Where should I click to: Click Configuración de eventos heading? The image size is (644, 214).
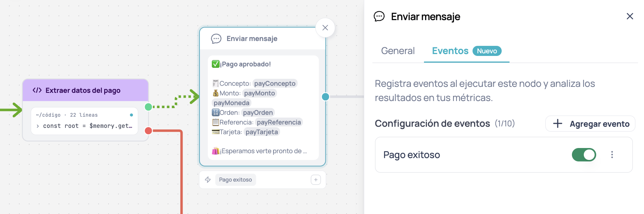[x=432, y=123]
